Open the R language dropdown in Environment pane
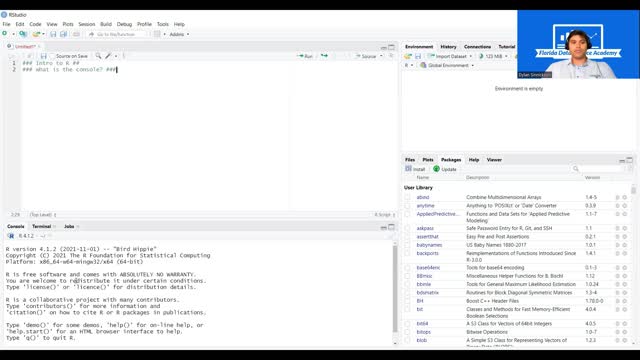 (409, 65)
